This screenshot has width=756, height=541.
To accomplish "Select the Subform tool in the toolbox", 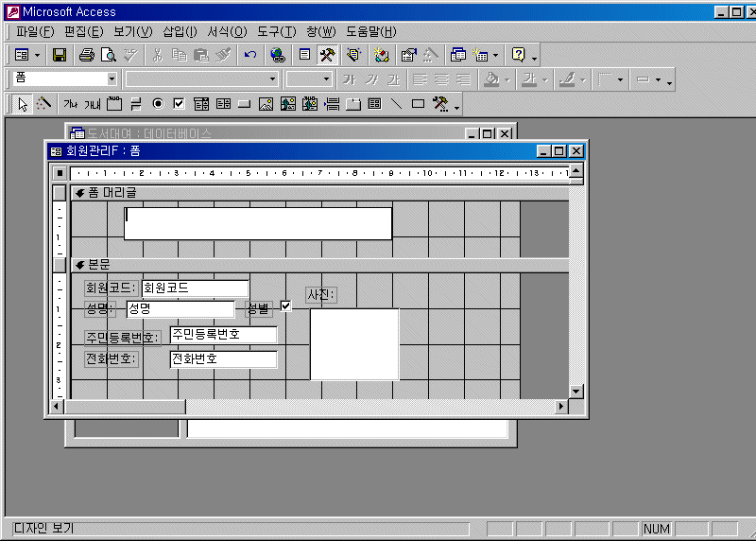I will [x=374, y=104].
